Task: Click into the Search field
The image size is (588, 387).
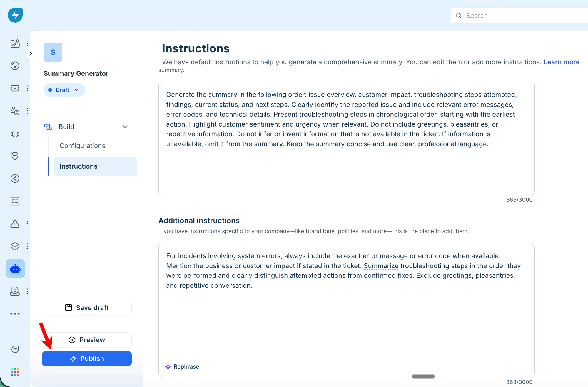Action: coord(519,16)
